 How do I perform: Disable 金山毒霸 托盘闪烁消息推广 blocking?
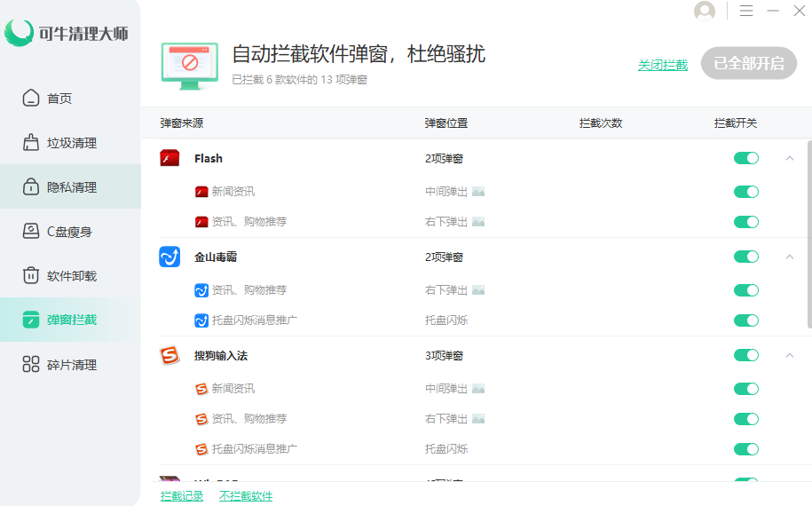pyautogui.click(x=746, y=320)
